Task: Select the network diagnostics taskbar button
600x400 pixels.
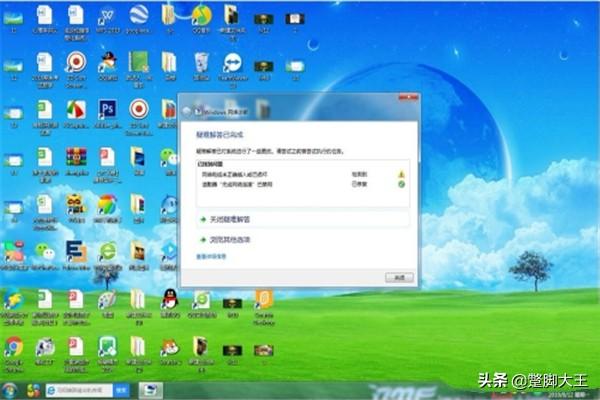Action: [150, 390]
